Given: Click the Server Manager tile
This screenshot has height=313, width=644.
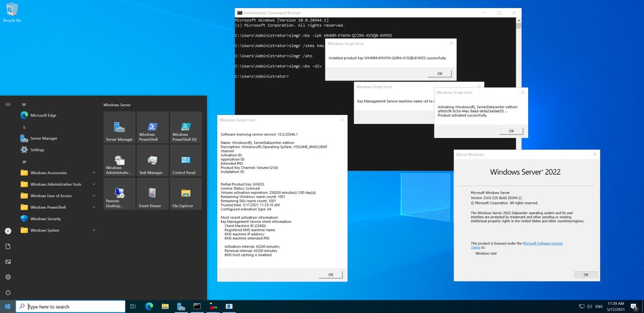Looking at the screenshot, I should (119, 128).
